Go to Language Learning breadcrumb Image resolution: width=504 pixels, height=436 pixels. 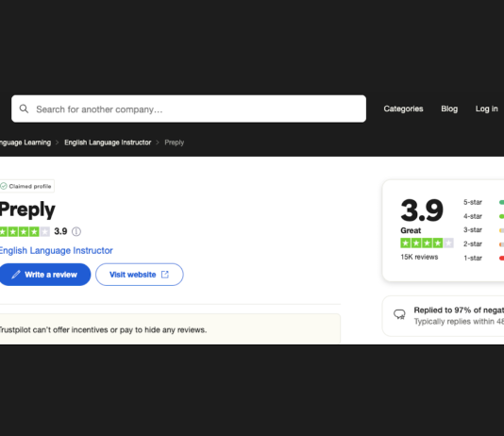25,143
